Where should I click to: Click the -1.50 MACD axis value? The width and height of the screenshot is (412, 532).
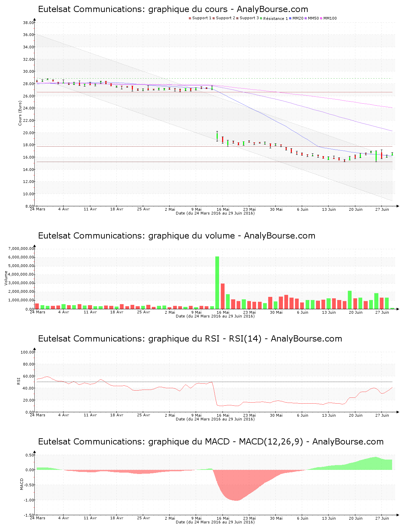29,515
